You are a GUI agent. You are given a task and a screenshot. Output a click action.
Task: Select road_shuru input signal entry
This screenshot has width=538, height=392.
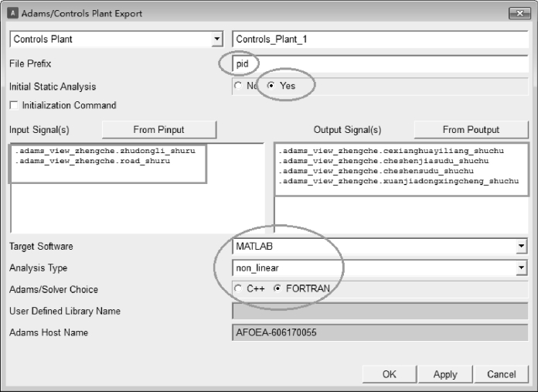93,161
